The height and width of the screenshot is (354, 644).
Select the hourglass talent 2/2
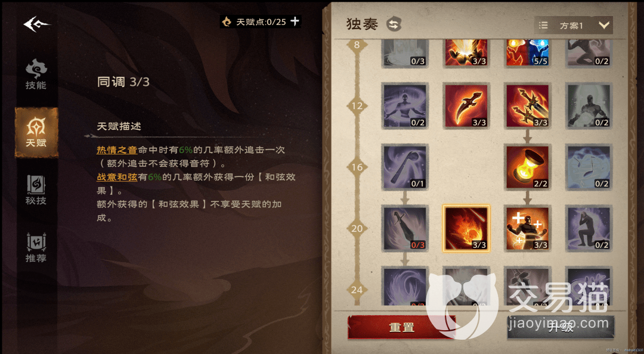coord(527,167)
